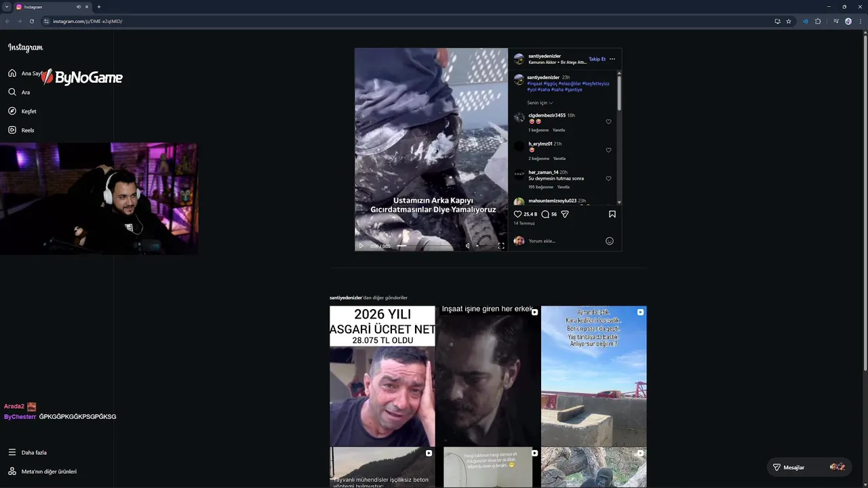Viewport: 868px width, 488px height.
Task: Click the browser address bar
Action: coord(407,21)
